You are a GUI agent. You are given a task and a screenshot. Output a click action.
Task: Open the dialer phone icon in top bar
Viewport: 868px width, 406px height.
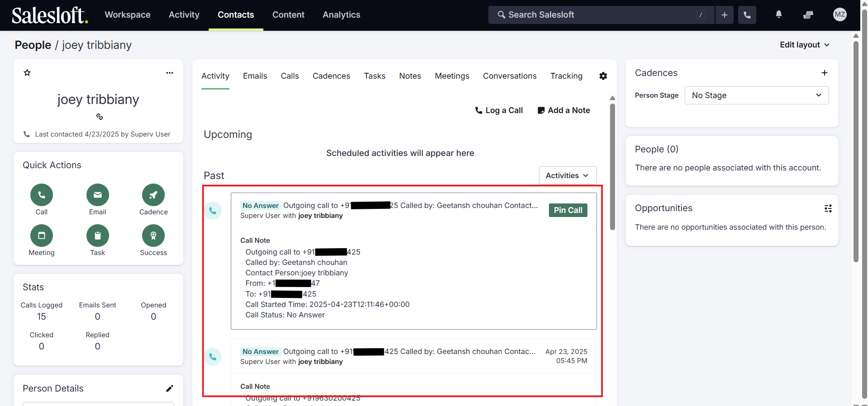pyautogui.click(x=747, y=15)
